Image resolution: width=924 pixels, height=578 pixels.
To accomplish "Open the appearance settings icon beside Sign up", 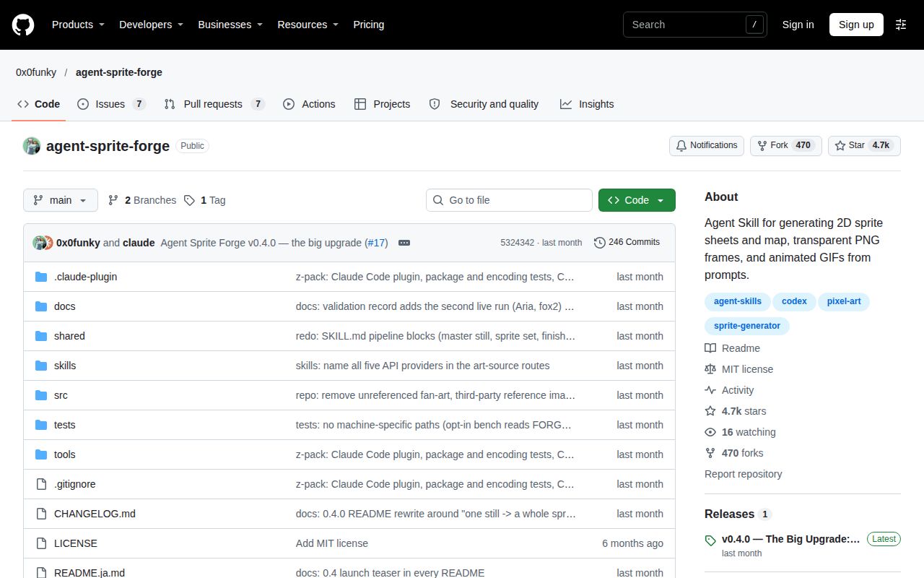I will [x=901, y=25].
